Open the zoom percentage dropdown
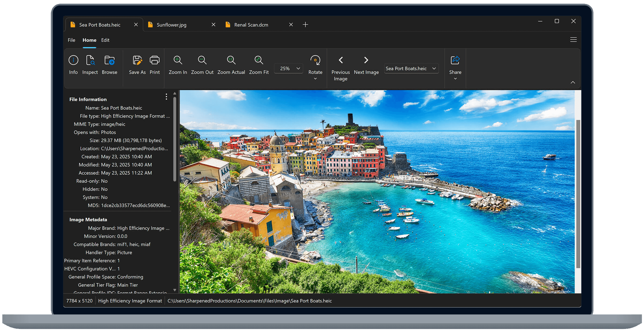Screen dimensions: 644x333 [x=298, y=68]
